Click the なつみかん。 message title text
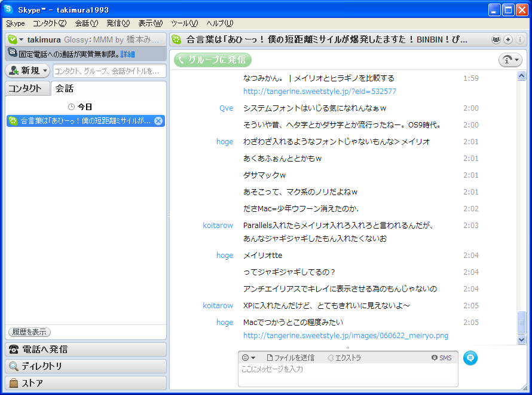The width and height of the screenshot is (532, 395). [319, 78]
